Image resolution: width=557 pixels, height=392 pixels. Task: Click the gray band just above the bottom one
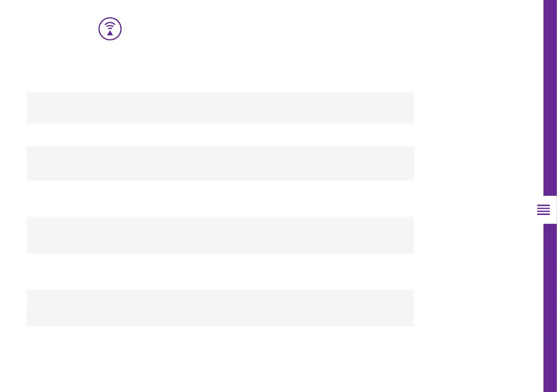[220, 235]
